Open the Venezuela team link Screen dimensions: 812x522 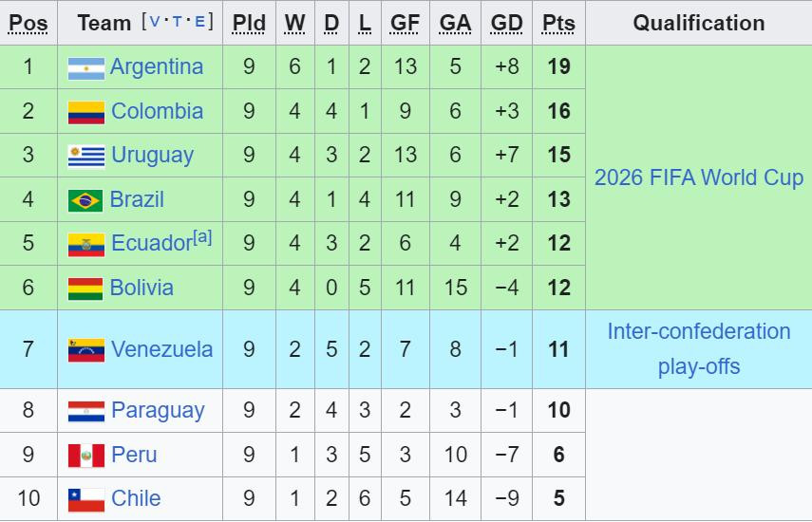pyautogui.click(x=161, y=349)
